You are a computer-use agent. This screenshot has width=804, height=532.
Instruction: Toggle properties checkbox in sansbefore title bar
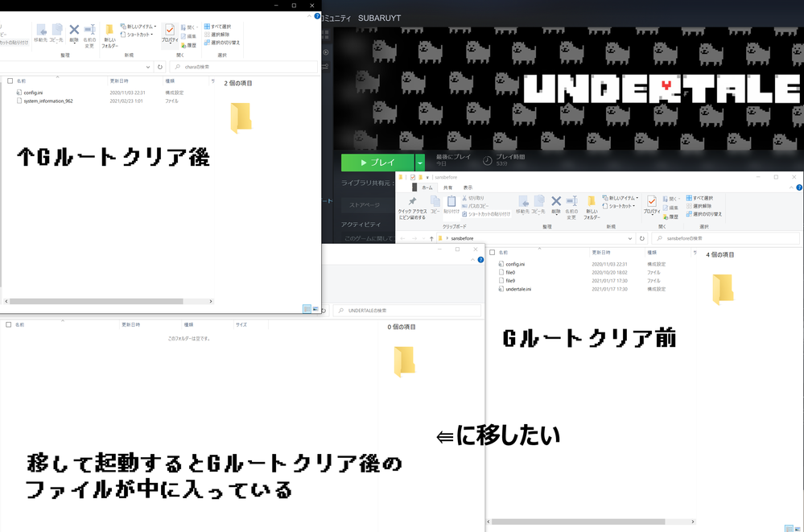point(413,178)
